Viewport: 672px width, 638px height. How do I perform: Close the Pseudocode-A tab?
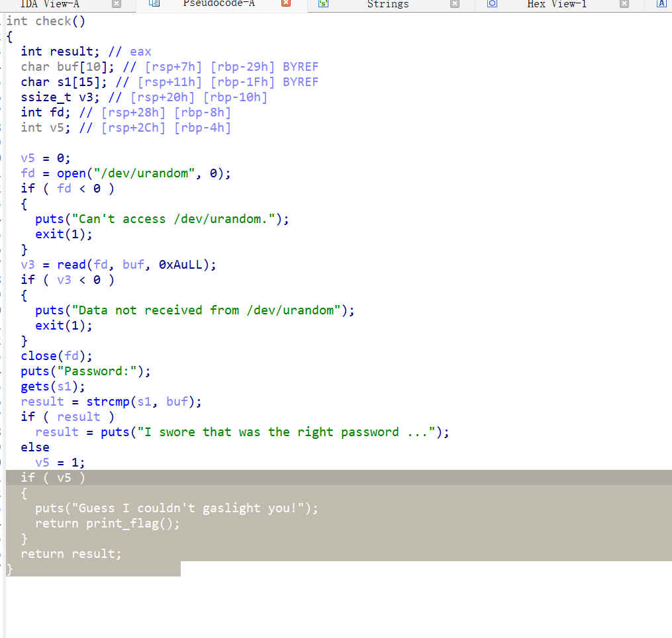click(x=285, y=5)
